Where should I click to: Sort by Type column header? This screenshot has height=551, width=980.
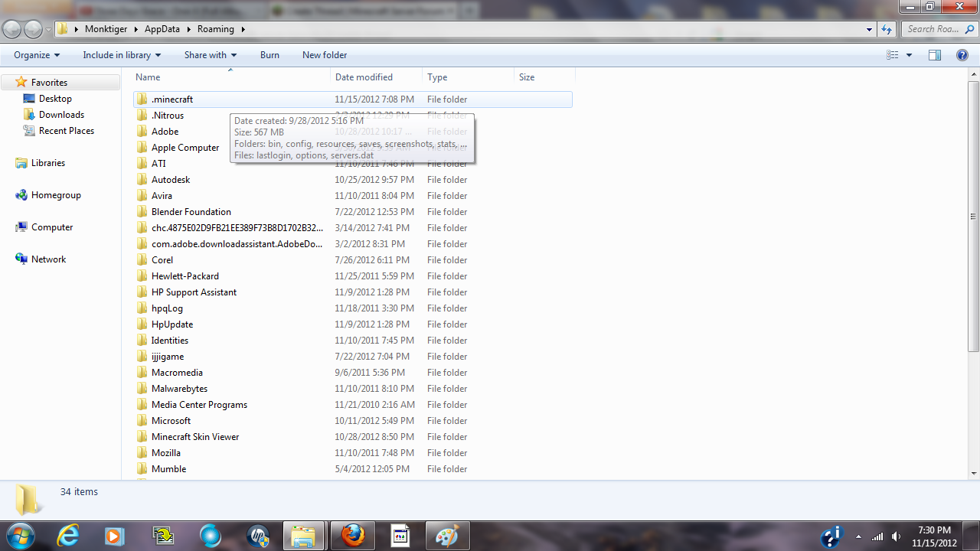[x=469, y=77]
